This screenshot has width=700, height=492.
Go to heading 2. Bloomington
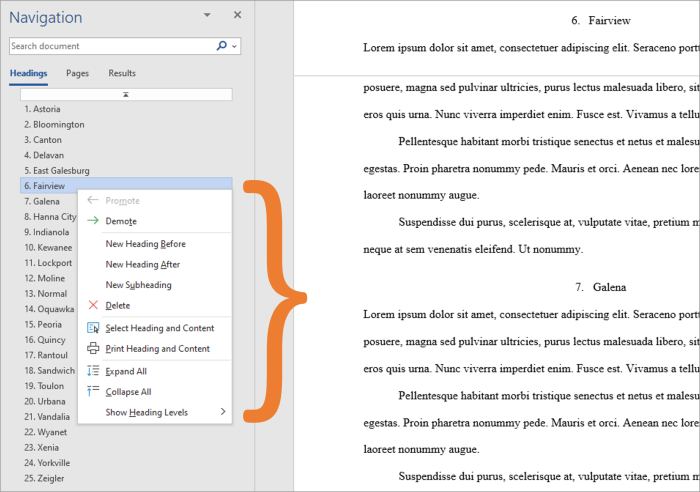click(x=54, y=125)
